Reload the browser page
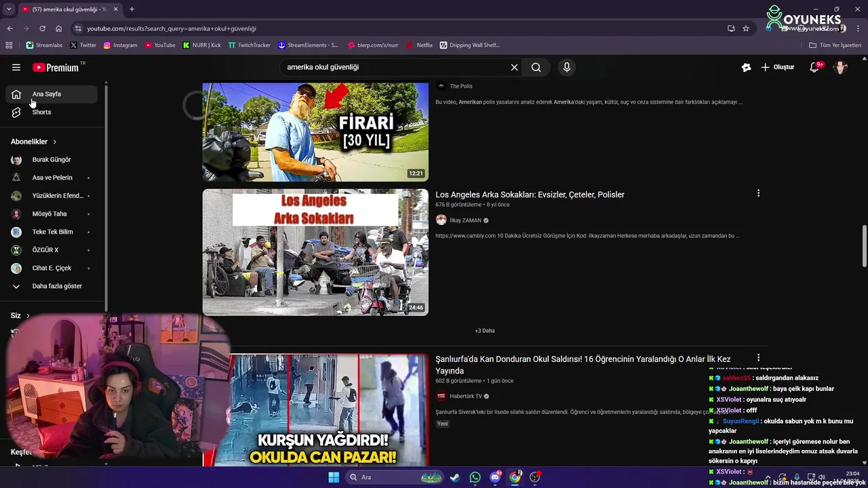 (42, 28)
